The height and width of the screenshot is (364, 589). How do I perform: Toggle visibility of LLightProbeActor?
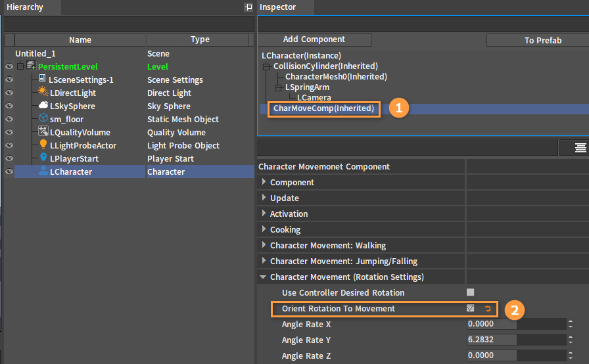point(9,145)
